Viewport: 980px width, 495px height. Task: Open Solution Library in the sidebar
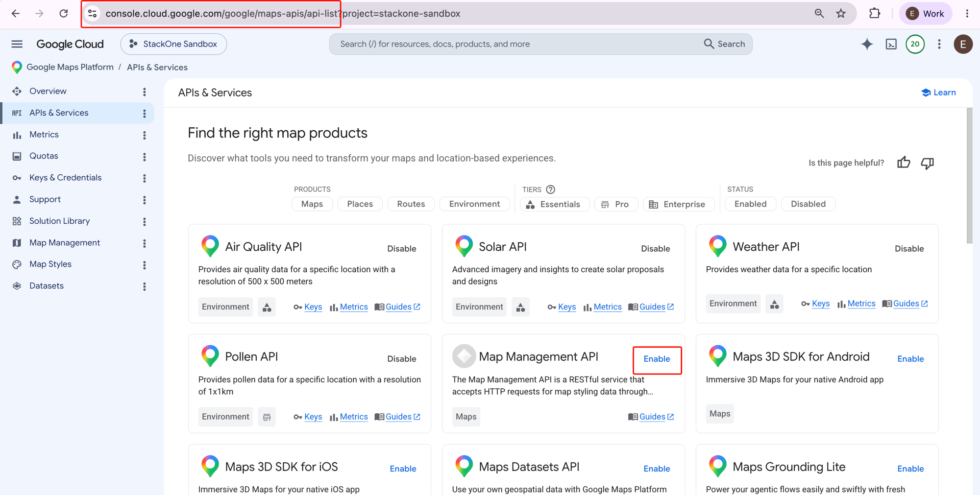[59, 221]
